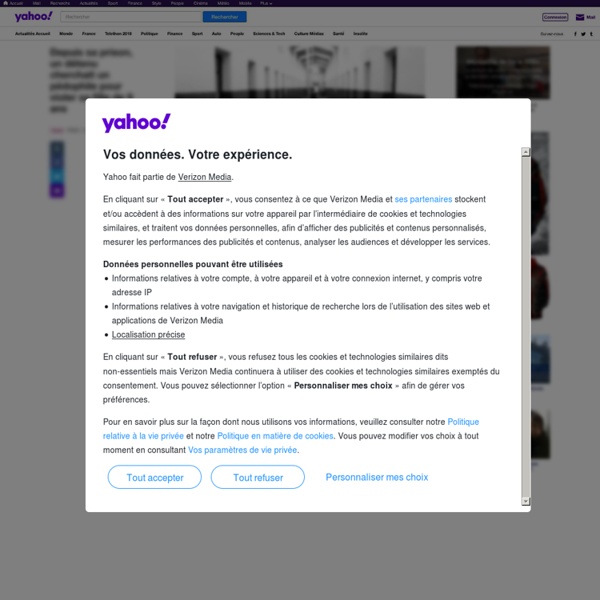Image resolution: width=600 pixels, height=600 pixels.
Task: Click the Facebook follow icon
Action: 575,34
